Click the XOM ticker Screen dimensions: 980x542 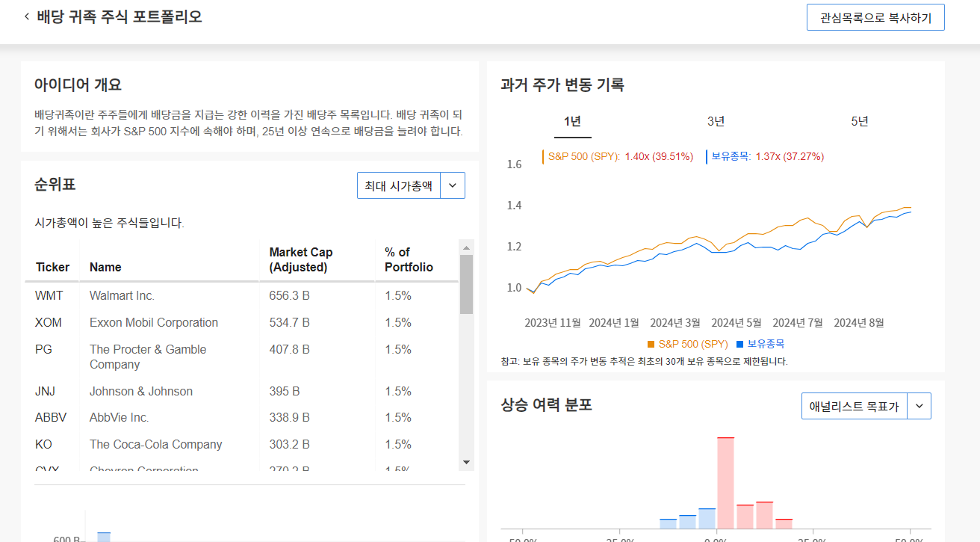coord(49,323)
